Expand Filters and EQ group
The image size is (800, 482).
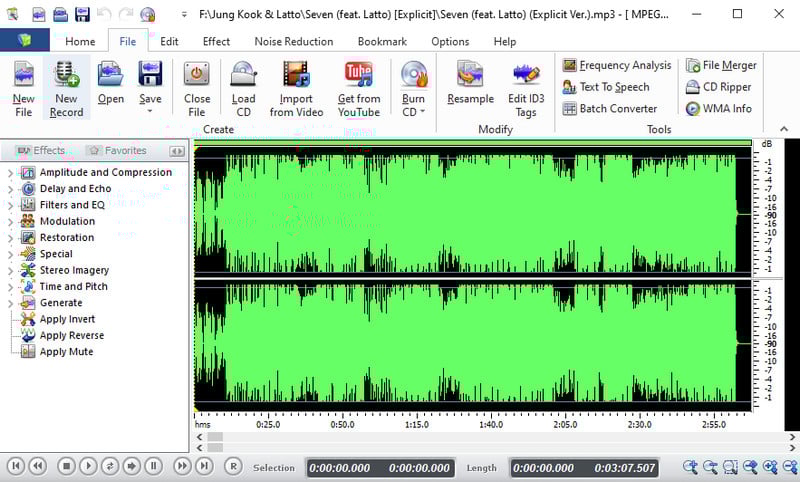pos(10,206)
